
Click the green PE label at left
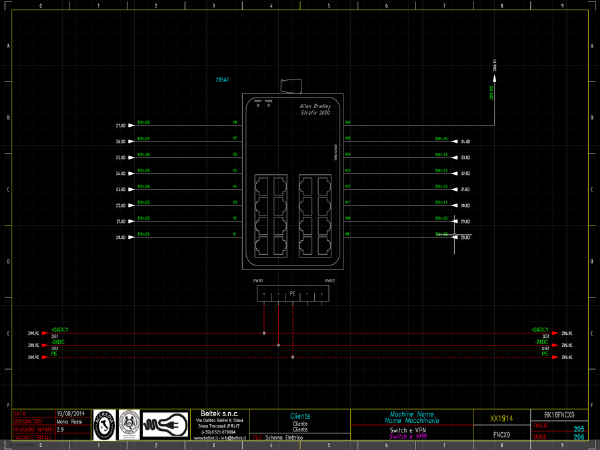pos(54,354)
